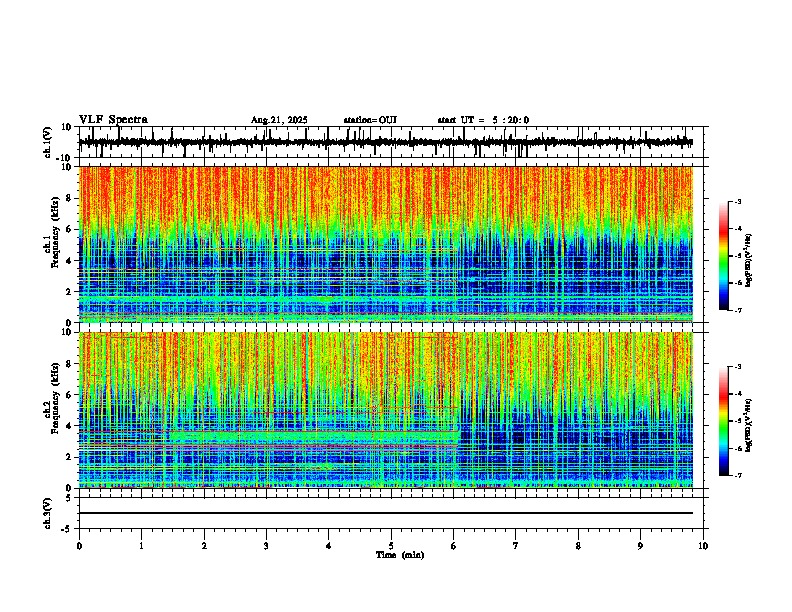Click the "VLF Spectra" title text

click(x=113, y=120)
